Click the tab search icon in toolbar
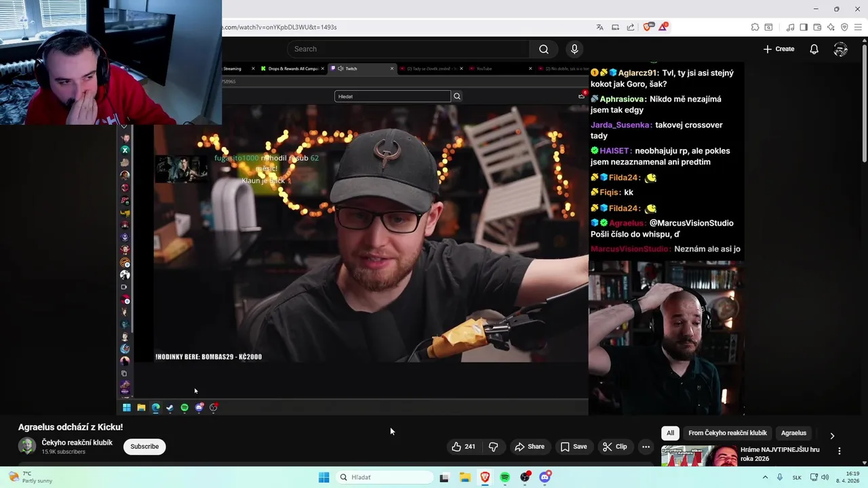Screen dimensions: 868x488 pyautogui.click(x=768, y=27)
